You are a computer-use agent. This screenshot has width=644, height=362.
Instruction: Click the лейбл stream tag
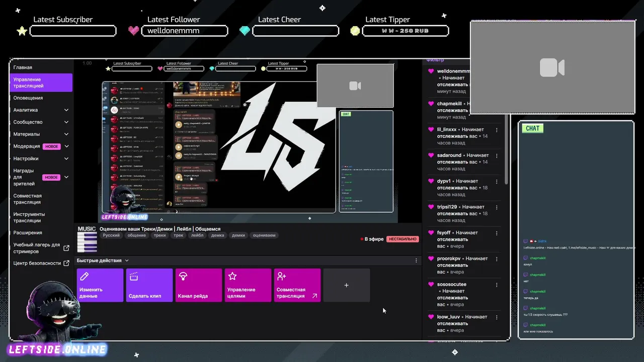tap(198, 235)
